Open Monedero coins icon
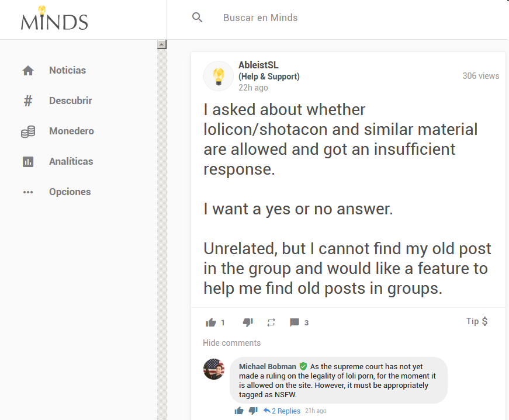 [x=28, y=131]
